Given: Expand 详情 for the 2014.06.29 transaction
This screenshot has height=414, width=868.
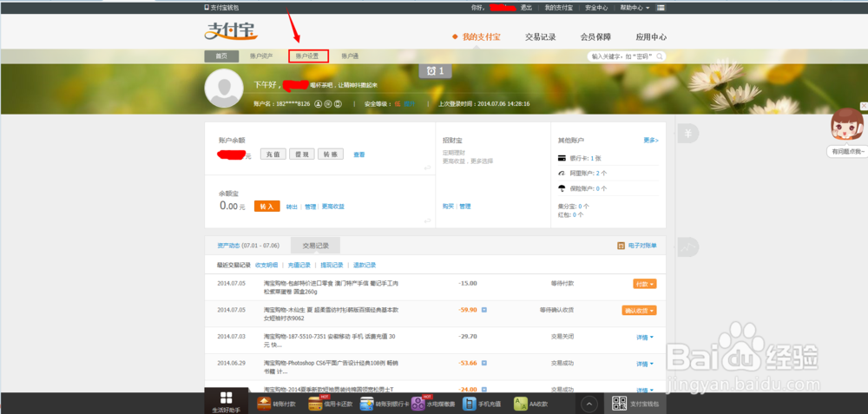Looking at the screenshot, I should pyautogui.click(x=645, y=364).
